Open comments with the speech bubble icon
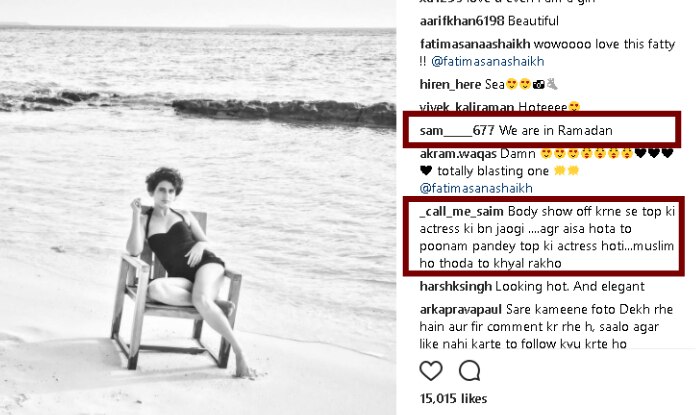This screenshot has width=700, height=415. click(x=470, y=370)
